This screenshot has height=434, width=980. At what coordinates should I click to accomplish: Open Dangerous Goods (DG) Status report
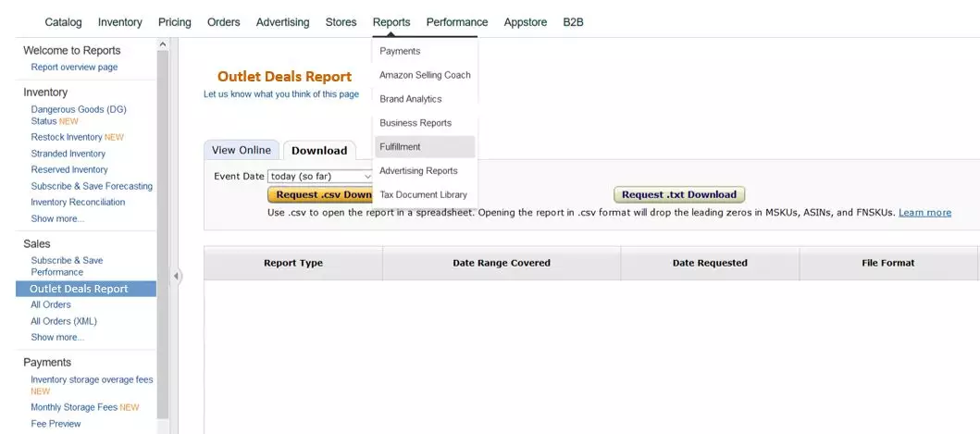79,115
